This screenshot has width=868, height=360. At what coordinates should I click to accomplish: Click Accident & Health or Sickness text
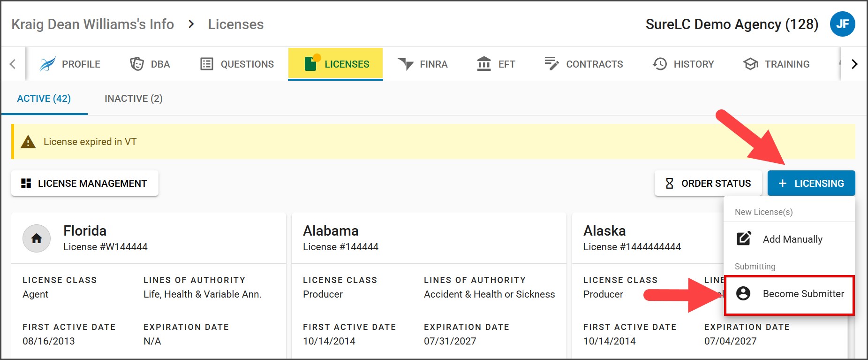tap(490, 294)
